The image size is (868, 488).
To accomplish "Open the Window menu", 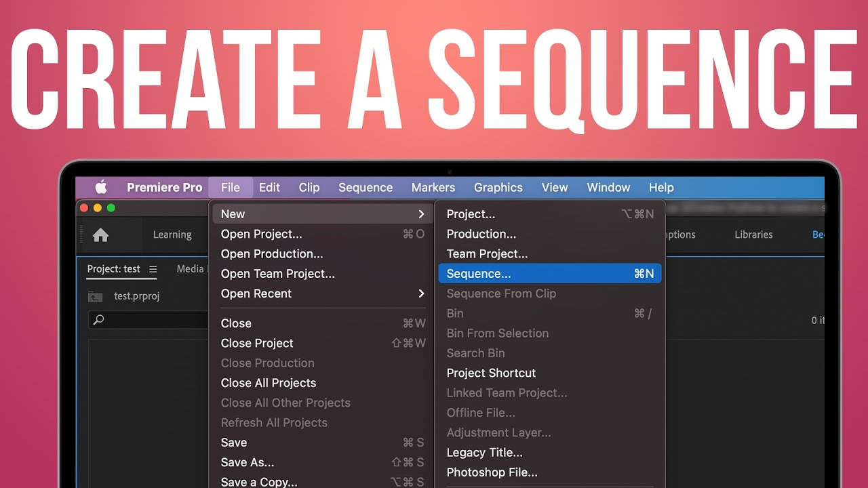I will [608, 188].
